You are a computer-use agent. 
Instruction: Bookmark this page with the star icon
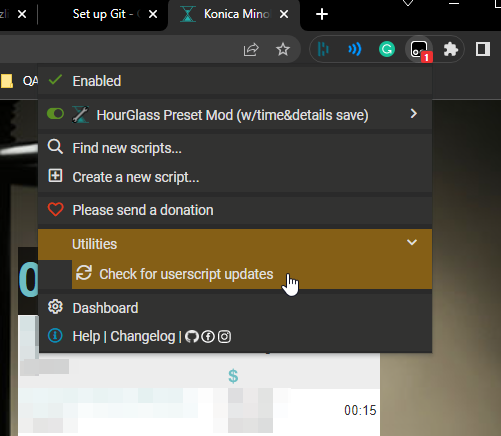click(x=283, y=50)
